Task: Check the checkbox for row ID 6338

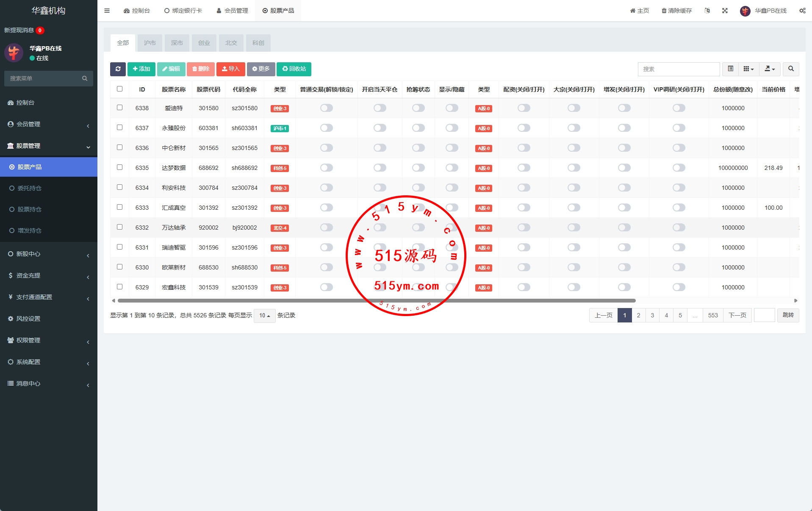Action: [119, 108]
